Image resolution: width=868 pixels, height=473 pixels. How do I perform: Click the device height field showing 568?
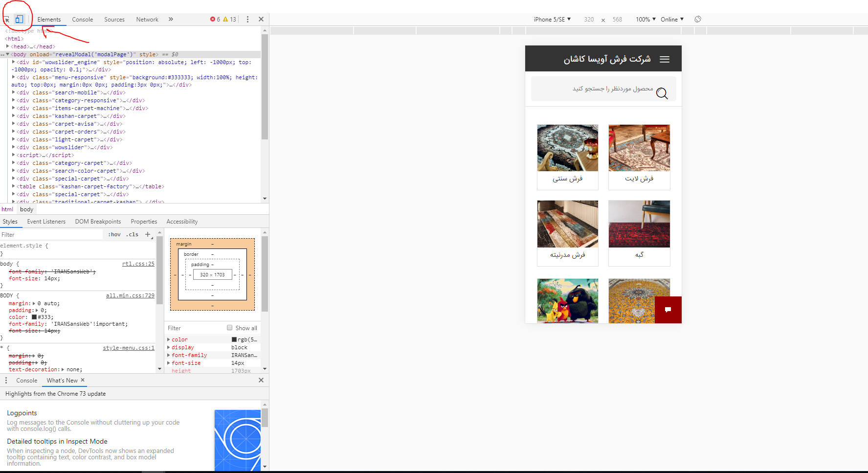coord(617,19)
